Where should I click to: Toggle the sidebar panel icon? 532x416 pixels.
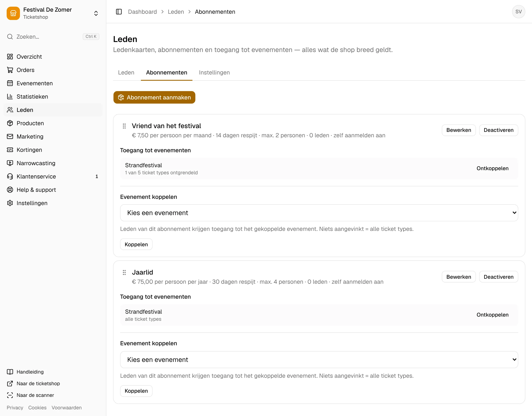tap(119, 12)
